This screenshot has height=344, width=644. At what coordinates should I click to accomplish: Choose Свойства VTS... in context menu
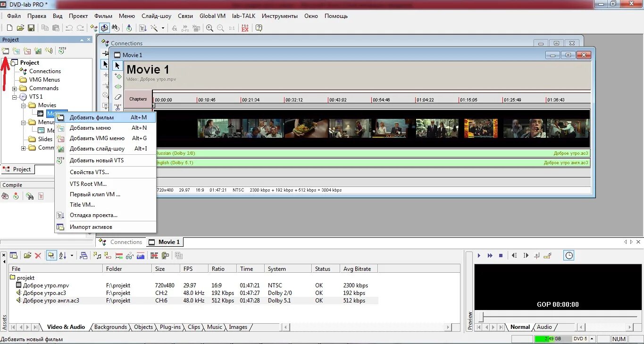coord(106,172)
